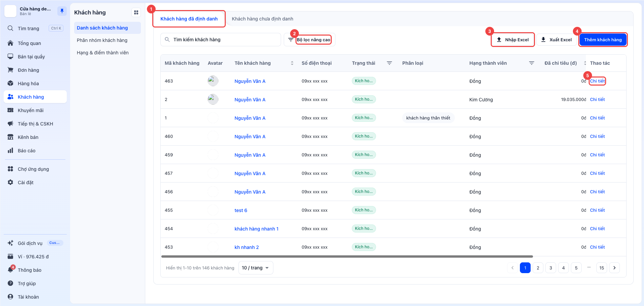
Task: Open the 10 / trang page size dropdown
Action: 256,268
